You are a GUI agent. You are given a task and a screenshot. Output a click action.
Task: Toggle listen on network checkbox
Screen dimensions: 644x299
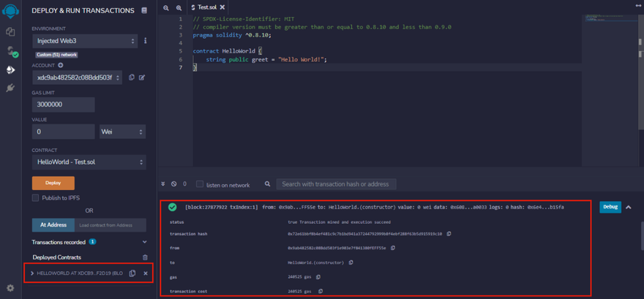pyautogui.click(x=200, y=185)
